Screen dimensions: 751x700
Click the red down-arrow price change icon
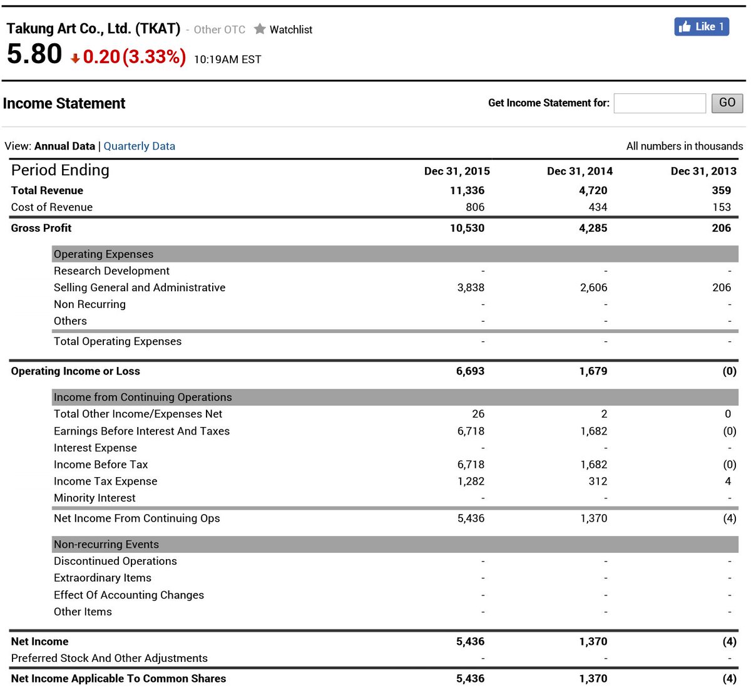pyautogui.click(x=75, y=58)
